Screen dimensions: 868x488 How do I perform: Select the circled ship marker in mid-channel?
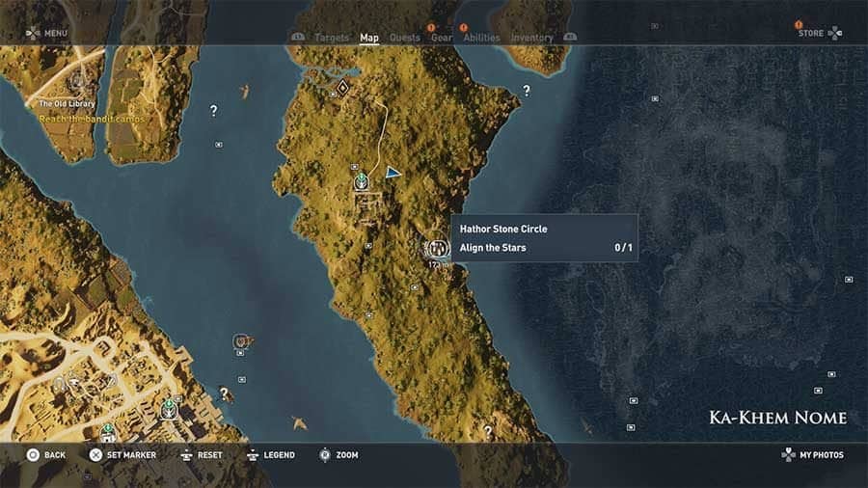[241, 340]
